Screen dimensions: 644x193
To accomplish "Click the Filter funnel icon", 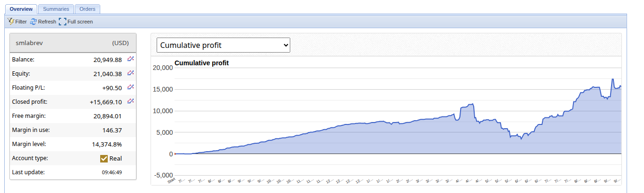I will coord(11,21).
